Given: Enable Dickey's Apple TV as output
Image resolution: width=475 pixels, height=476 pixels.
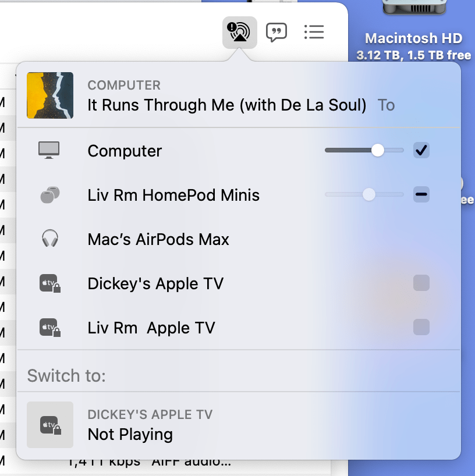Looking at the screenshot, I should point(421,283).
